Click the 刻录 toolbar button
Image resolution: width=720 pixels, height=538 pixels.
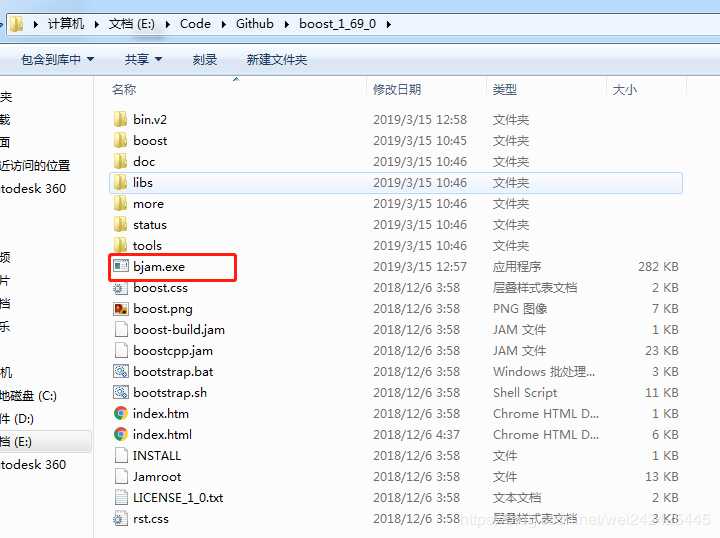click(205, 59)
